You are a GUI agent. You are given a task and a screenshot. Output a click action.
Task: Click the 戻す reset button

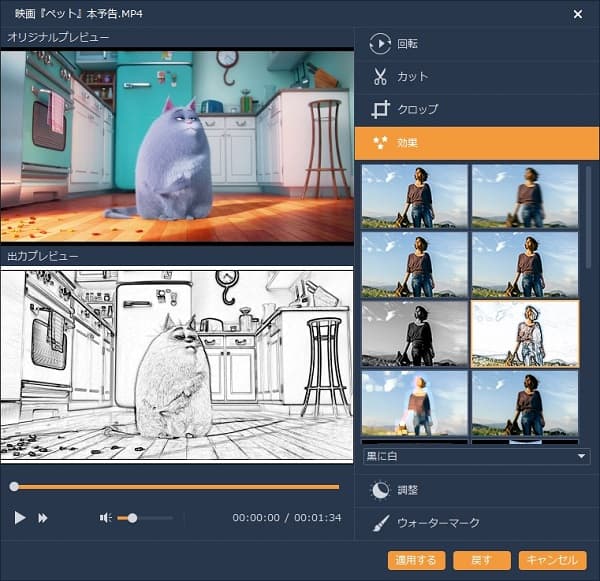[481, 560]
